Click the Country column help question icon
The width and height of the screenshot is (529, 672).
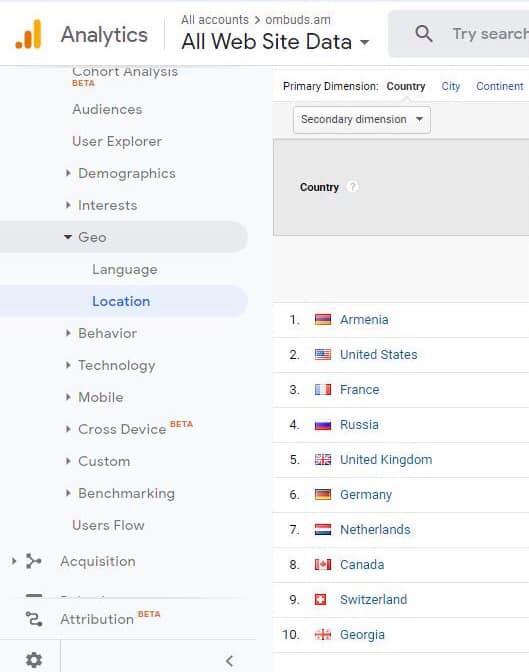[x=352, y=187]
